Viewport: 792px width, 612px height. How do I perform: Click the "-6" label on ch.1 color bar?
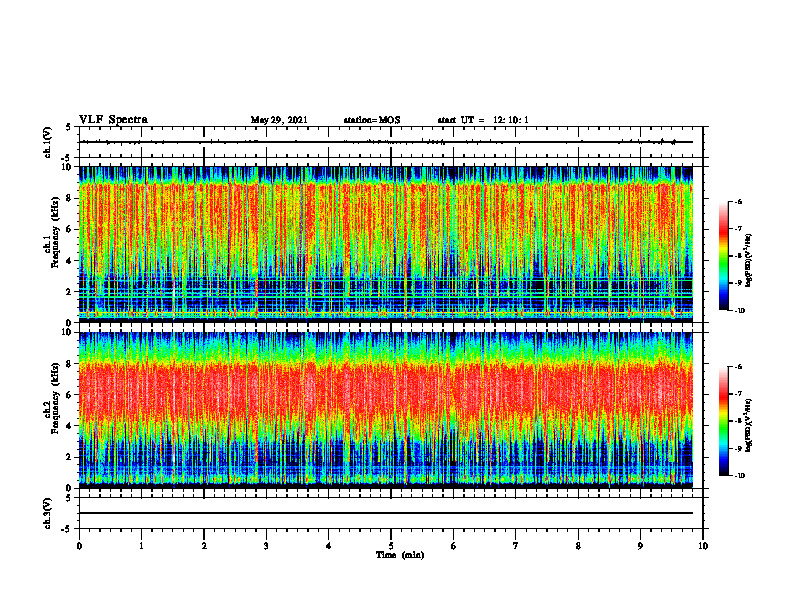pos(738,202)
